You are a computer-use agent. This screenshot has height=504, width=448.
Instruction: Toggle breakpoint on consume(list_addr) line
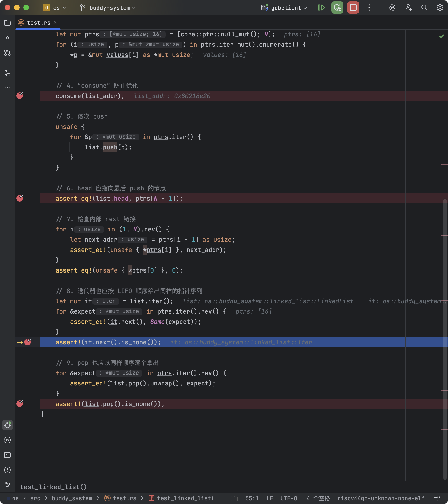(x=20, y=96)
